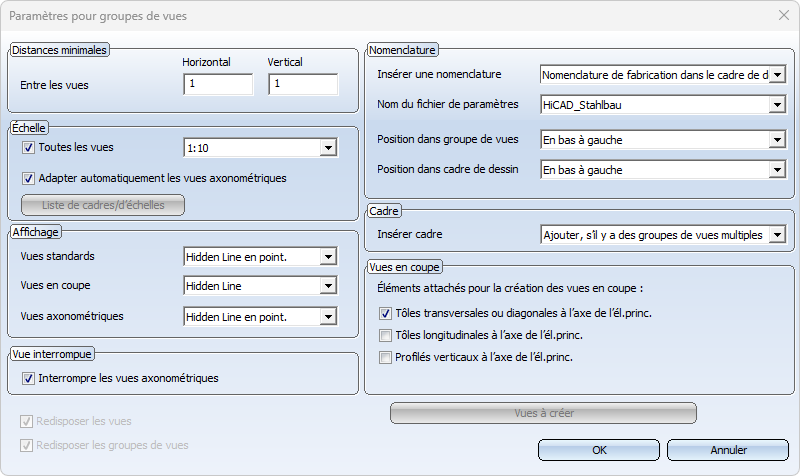This screenshot has width=800, height=476.
Task: Disable Interrompre les vues axonométriques checkbox
Action: [x=28, y=378]
